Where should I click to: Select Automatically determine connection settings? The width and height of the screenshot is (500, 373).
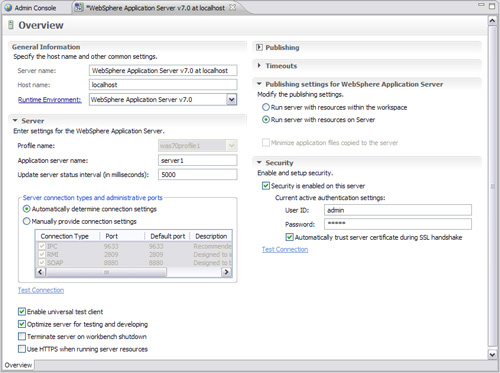click(x=26, y=209)
